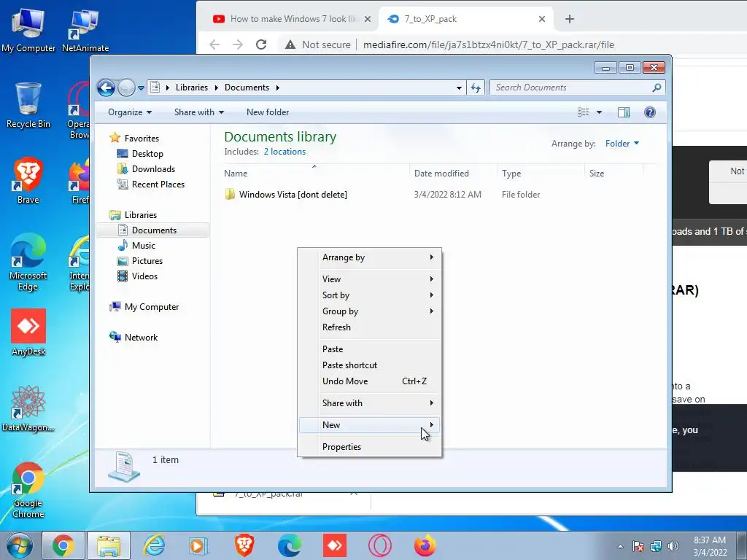
Task: Open Desktop in Favorites
Action: tap(147, 154)
